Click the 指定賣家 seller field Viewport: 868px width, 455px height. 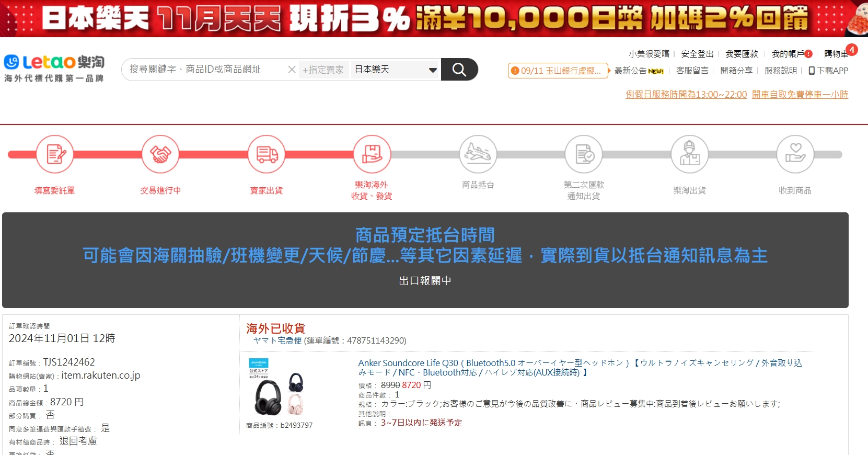click(323, 70)
